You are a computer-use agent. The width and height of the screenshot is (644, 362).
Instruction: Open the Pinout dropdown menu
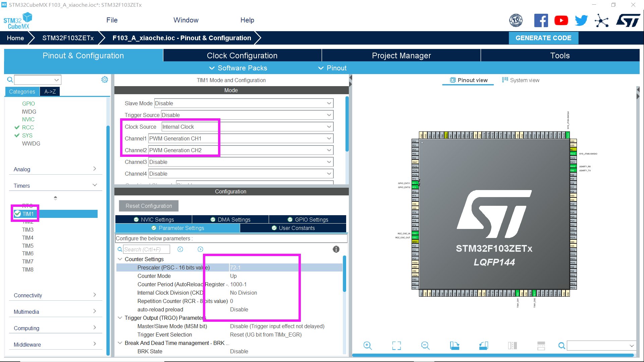pyautogui.click(x=332, y=68)
